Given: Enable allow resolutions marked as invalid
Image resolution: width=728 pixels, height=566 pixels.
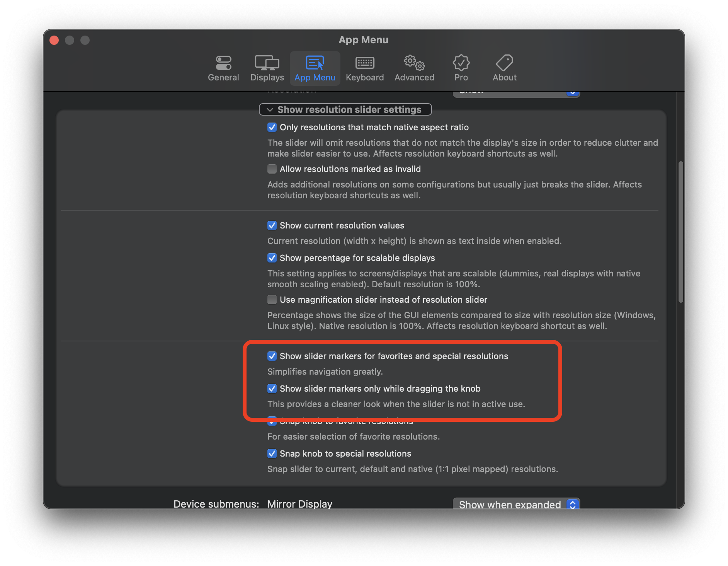Looking at the screenshot, I should click(x=272, y=169).
